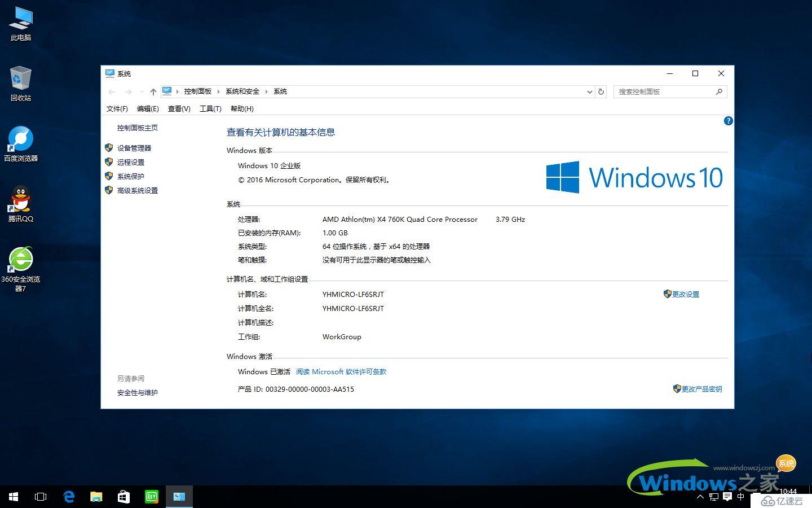Click the 1.00 GB RAM value

335,233
